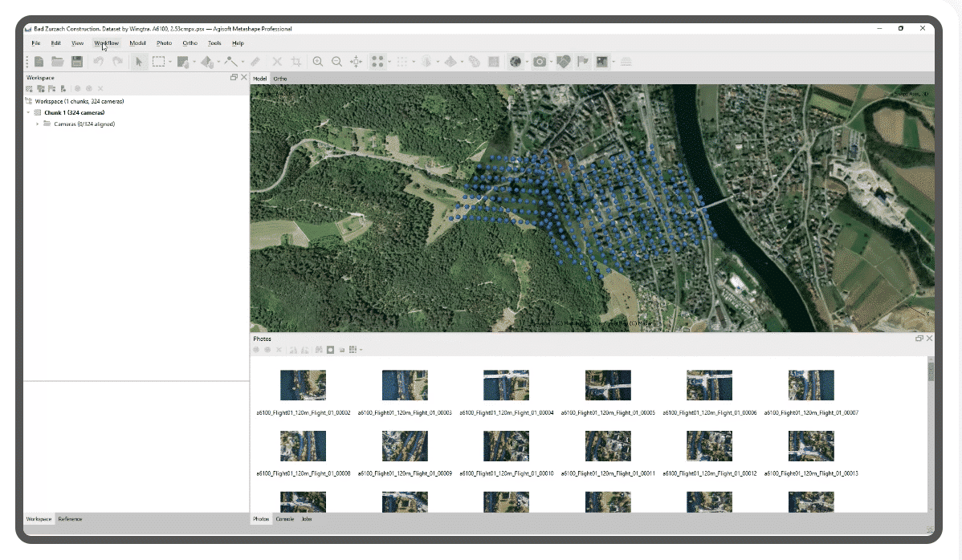Open the Tools menu
This screenshot has height=560, width=962.
214,43
